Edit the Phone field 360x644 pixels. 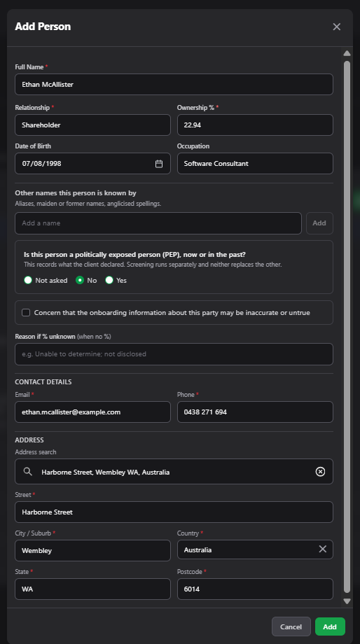coord(255,412)
